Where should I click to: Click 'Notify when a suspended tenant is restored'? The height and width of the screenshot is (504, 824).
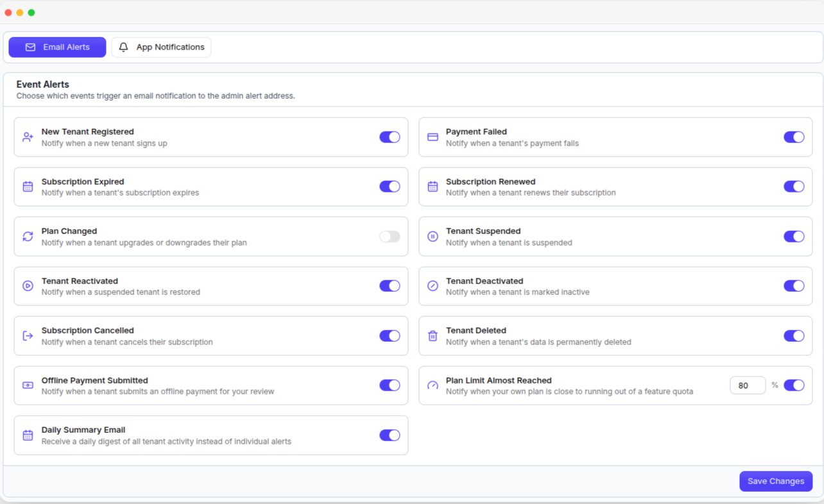(x=121, y=292)
